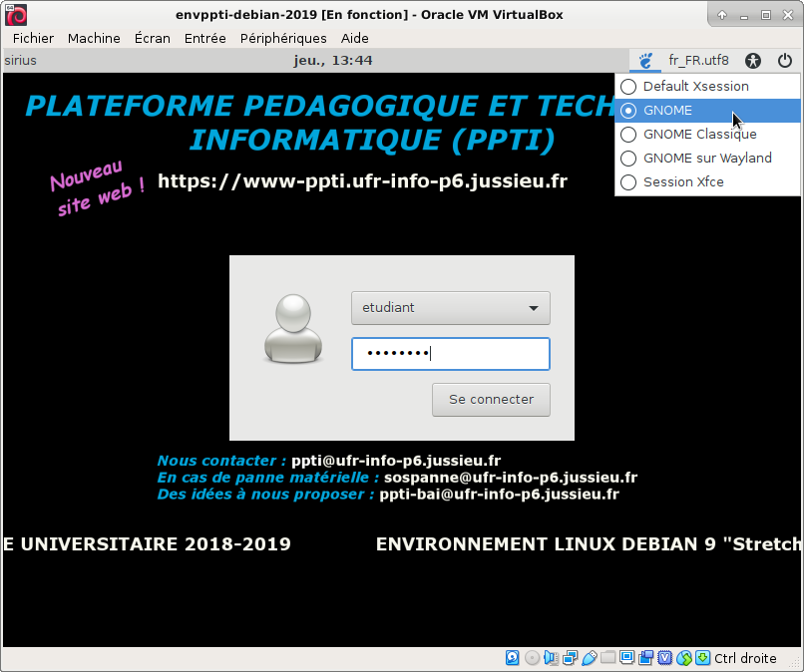Viewport: 804px width, 672px height.
Task: Select the Default Xsession radio option
Action: [x=695, y=87]
